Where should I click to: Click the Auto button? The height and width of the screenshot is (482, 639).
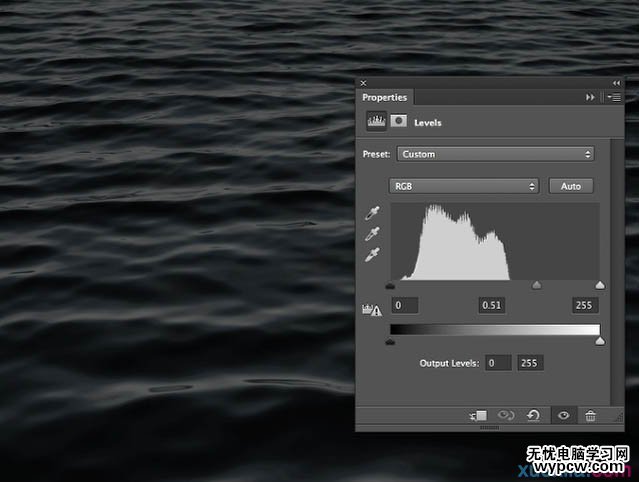coord(571,186)
